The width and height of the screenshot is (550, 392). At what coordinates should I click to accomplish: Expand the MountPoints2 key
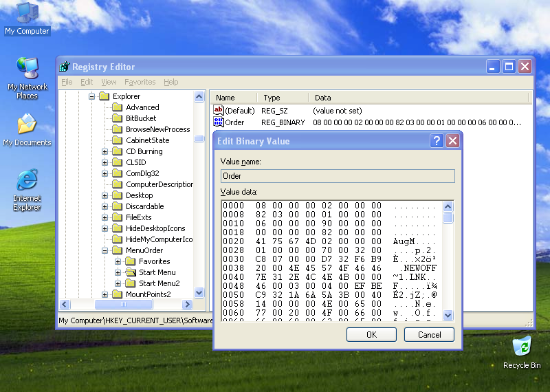tap(104, 294)
